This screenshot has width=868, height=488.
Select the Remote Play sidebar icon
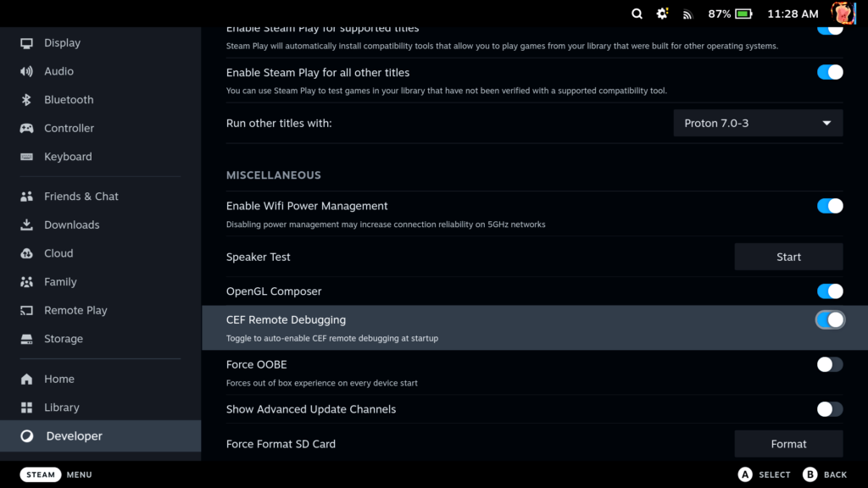point(75,310)
